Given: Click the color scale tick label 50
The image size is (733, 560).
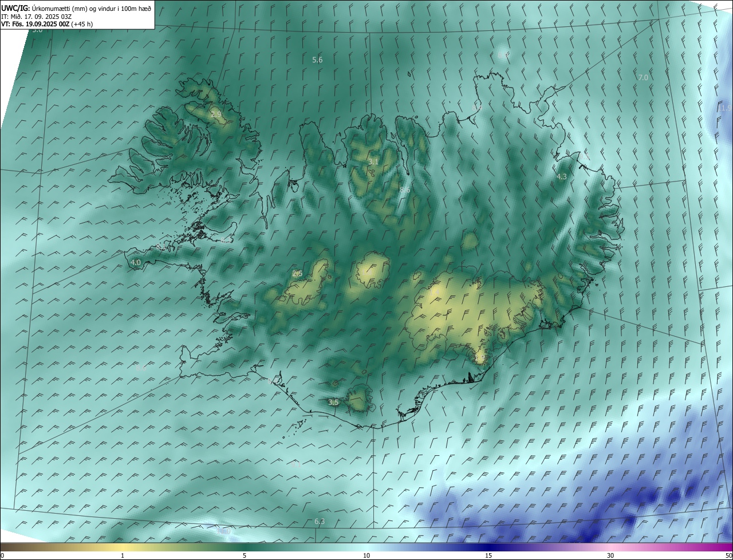Looking at the screenshot, I should (x=728, y=555).
